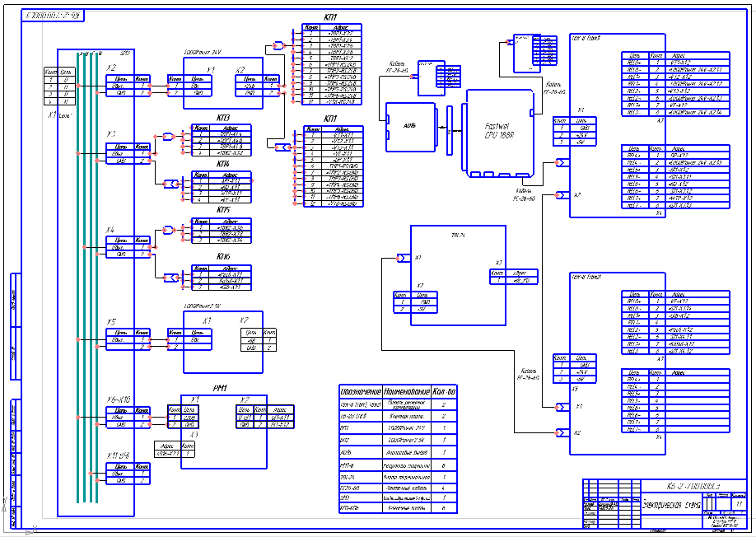Click the X6-X10 connector label
This screenshot has height=537, width=756.
[x=119, y=400]
